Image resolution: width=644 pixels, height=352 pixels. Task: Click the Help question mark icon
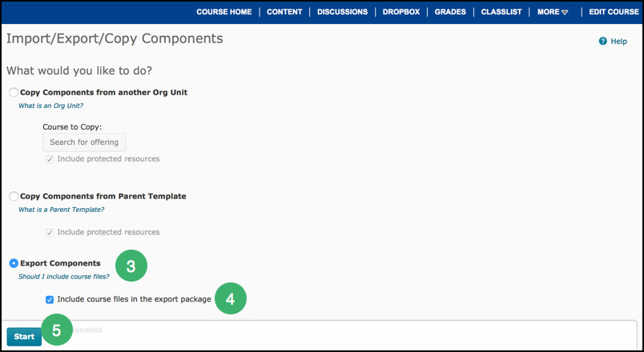(602, 41)
